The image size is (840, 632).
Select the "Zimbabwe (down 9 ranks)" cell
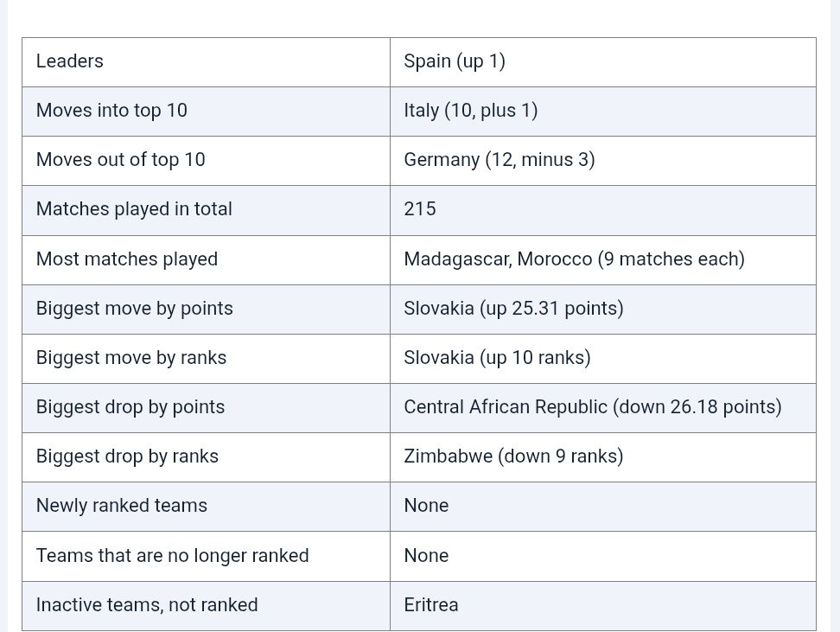513,456
